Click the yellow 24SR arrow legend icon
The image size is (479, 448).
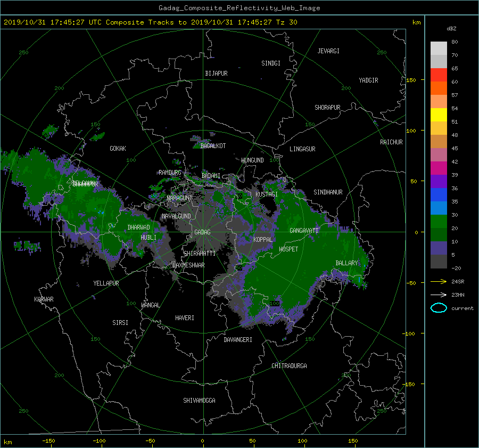(x=439, y=281)
